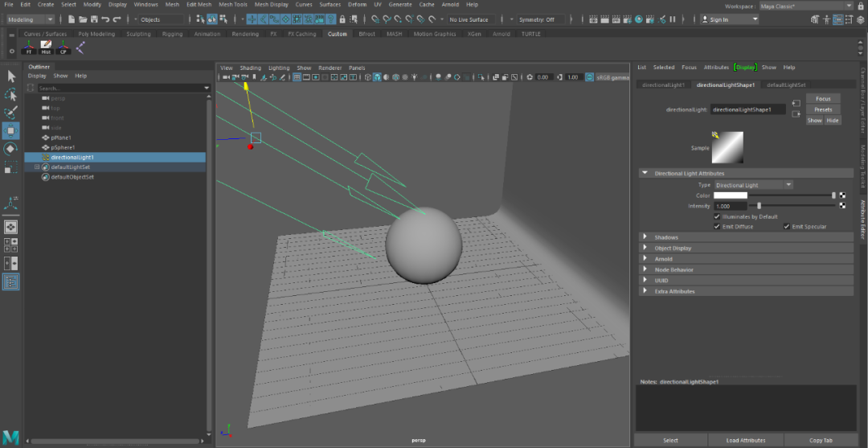868x448 pixels.
Task: Open the Sign In dropdown
Action: [729, 19]
